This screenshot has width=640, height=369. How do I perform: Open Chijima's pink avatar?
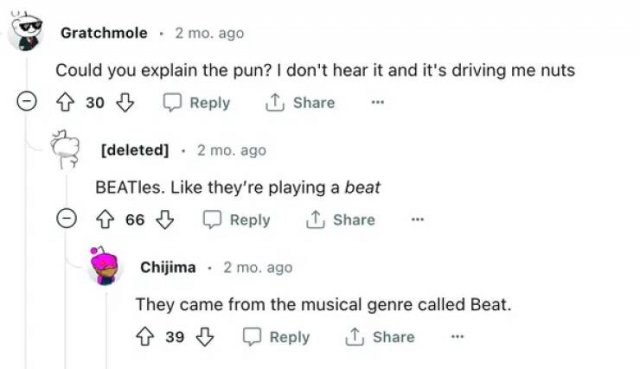[x=104, y=266]
